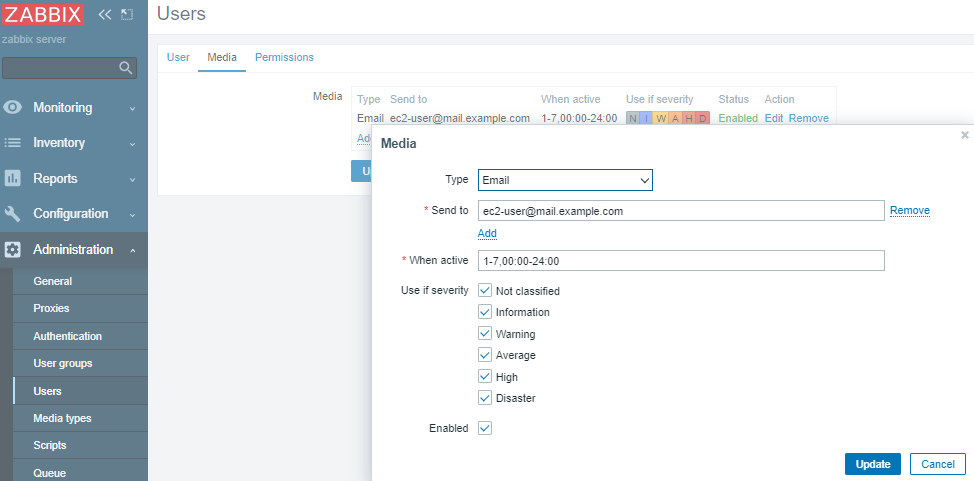Toggle kiosk/hide sidebar icon next to collapse
This screenshot has width=974, height=481.
[127, 14]
